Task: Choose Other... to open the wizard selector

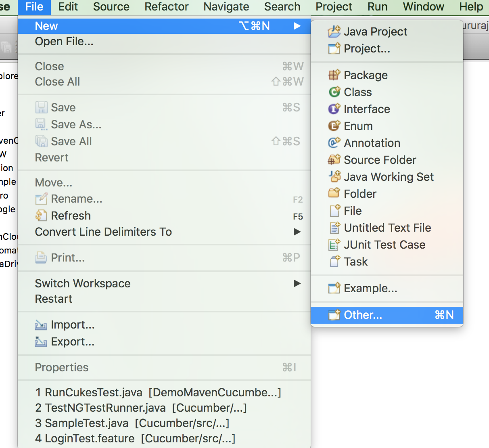Action: pyautogui.click(x=362, y=315)
